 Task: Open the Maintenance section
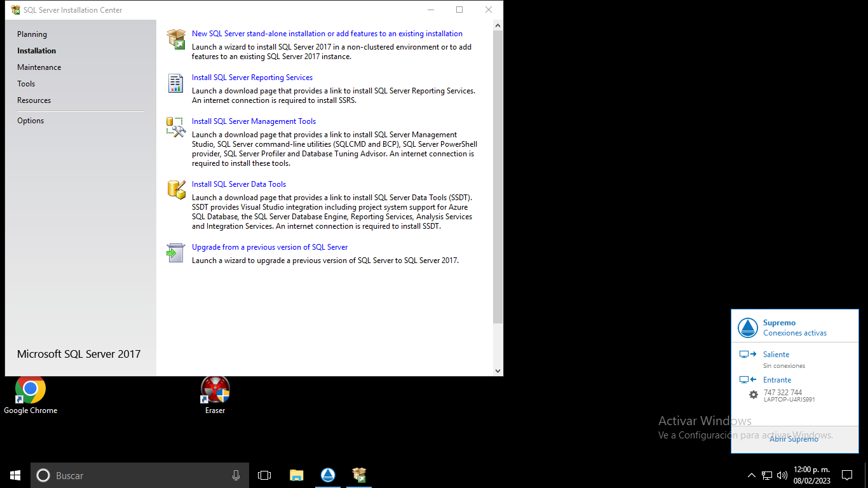point(39,67)
